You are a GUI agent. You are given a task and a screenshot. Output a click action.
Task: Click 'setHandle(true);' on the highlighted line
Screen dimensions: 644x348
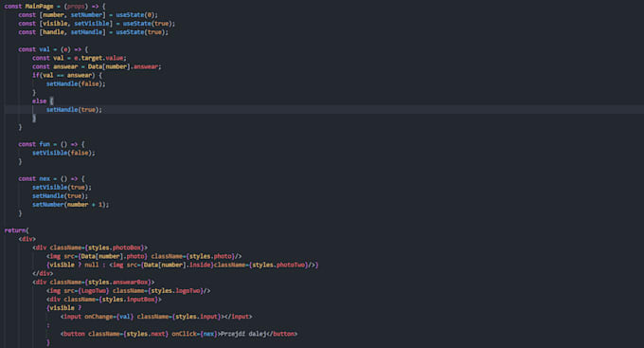point(74,110)
